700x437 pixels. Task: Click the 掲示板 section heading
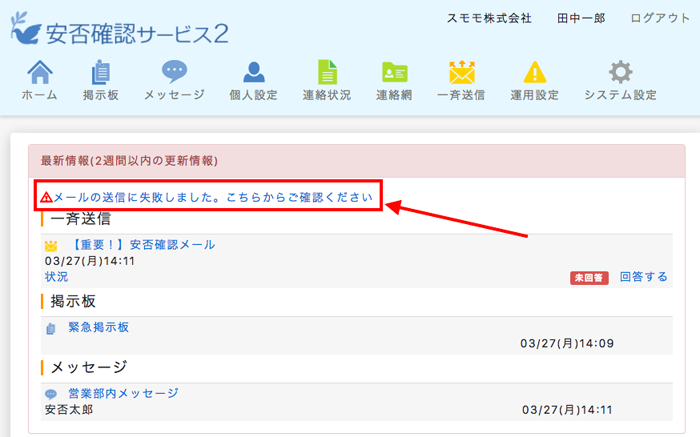tap(73, 301)
